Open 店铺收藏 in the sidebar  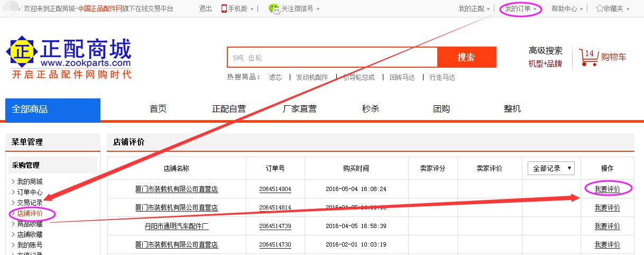(30, 234)
